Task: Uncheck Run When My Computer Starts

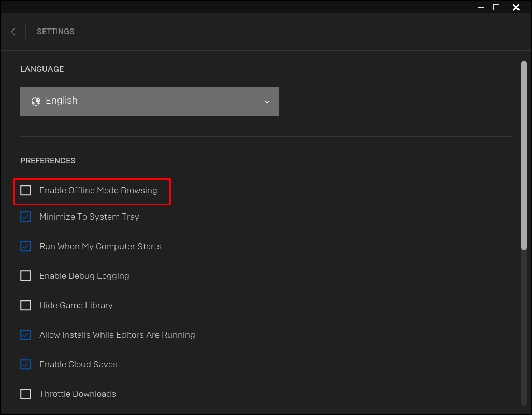Action: (25, 246)
